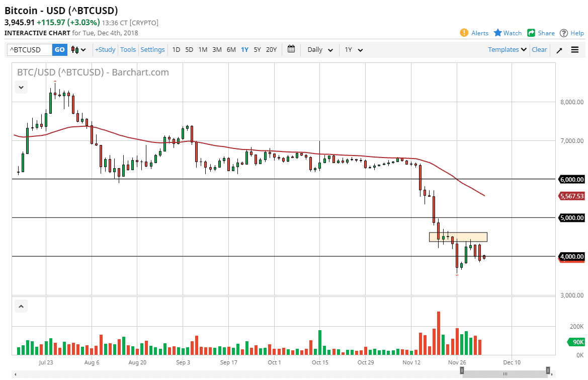Collapse the main chart panel chevron
Screen dimensions: 588x380
pos(21,87)
